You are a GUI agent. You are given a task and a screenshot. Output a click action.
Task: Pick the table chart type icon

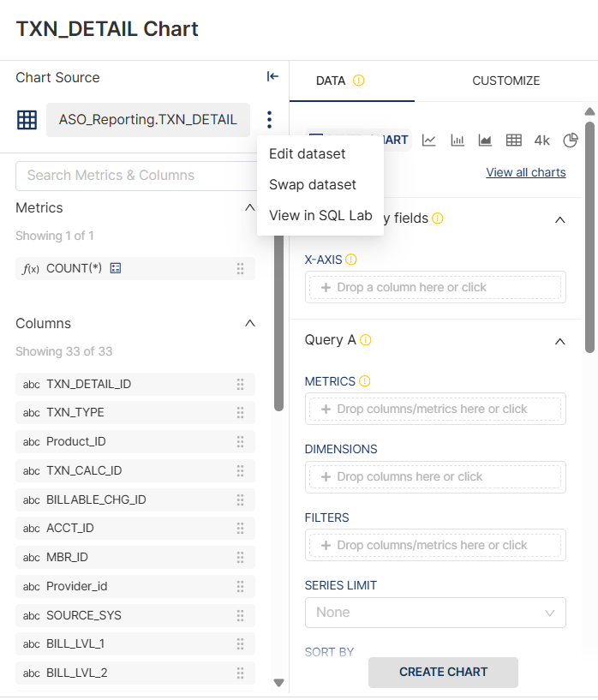pyautogui.click(x=513, y=140)
